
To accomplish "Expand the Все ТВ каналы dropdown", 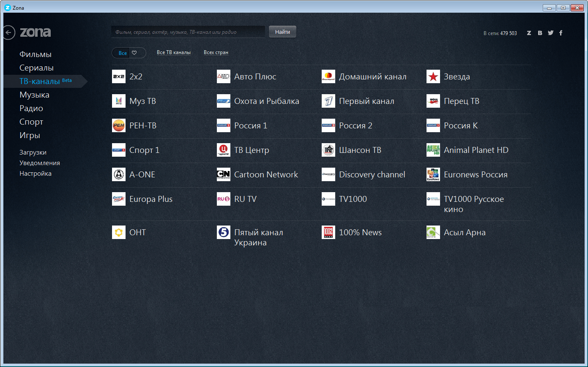I will point(174,52).
